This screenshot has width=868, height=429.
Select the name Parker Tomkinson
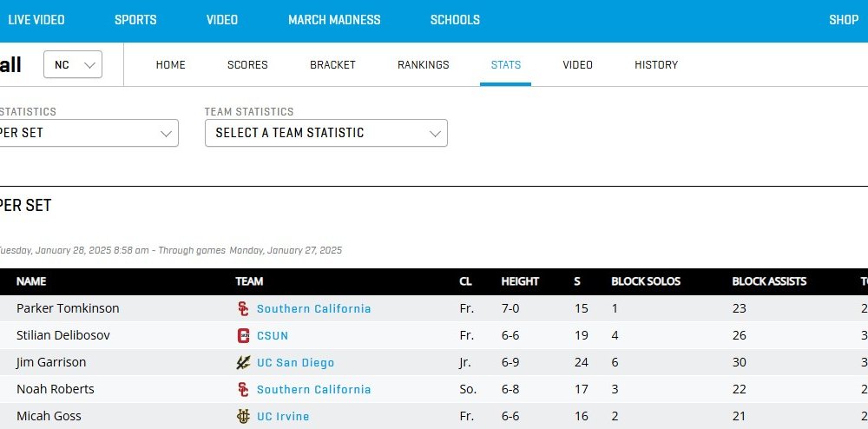coord(68,308)
